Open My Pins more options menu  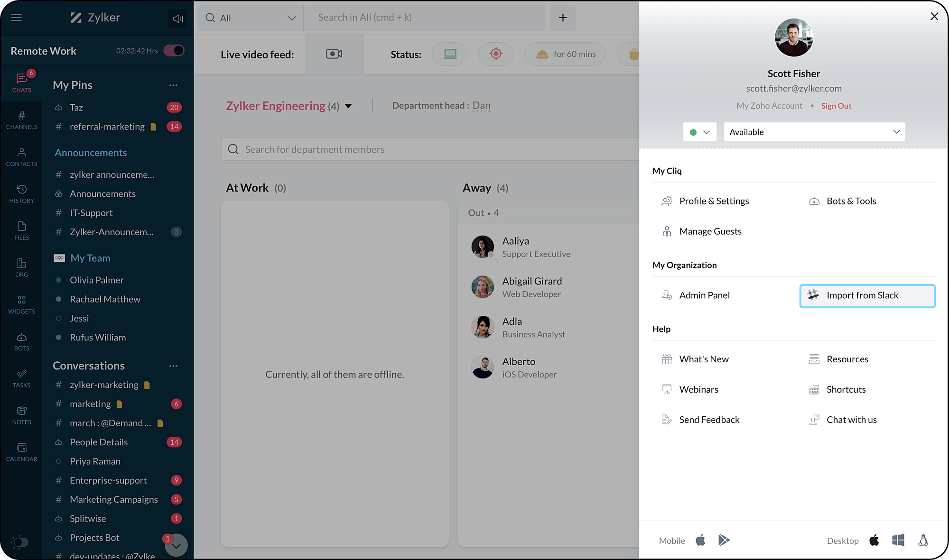coord(173,85)
